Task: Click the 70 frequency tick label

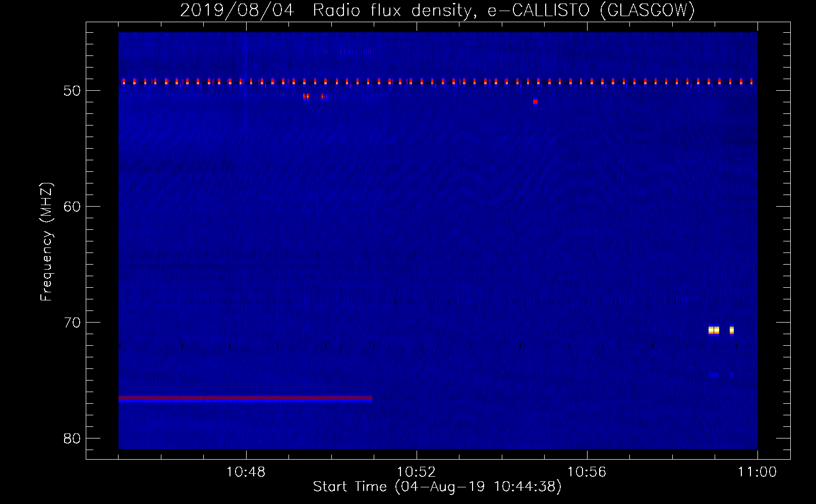Action: pyautogui.click(x=72, y=323)
